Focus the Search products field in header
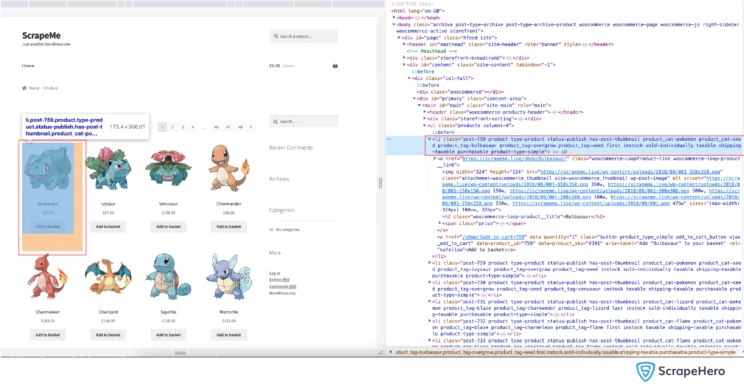This screenshot has width=744, height=391. (304, 36)
